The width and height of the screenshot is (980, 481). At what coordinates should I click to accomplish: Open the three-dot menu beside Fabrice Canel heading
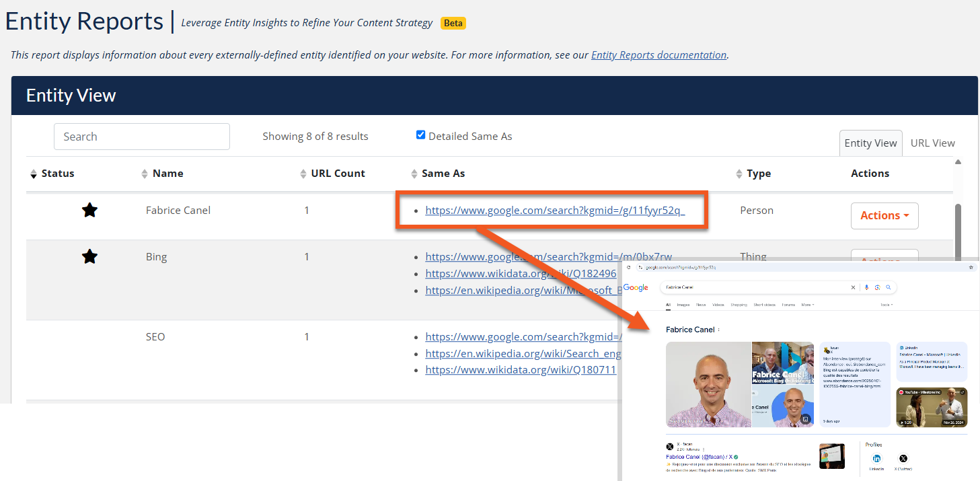coord(719,330)
